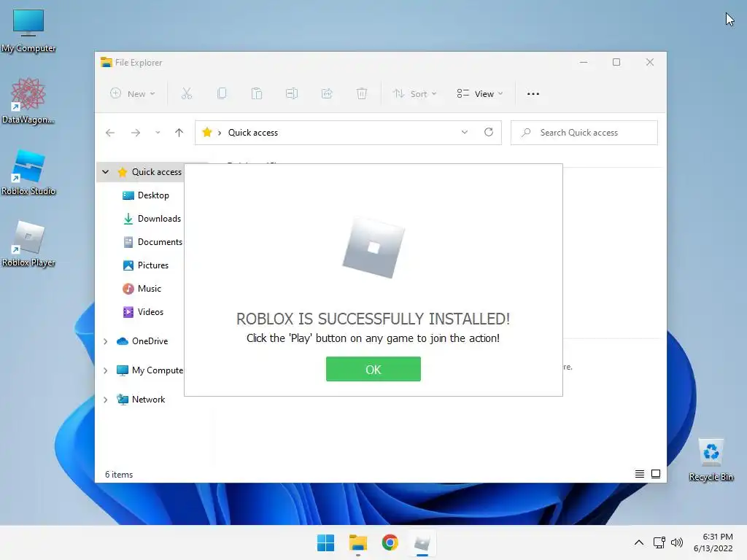Screen dimensions: 747x560
Task: Click the Rename icon in toolbar
Action: [292, 94]
